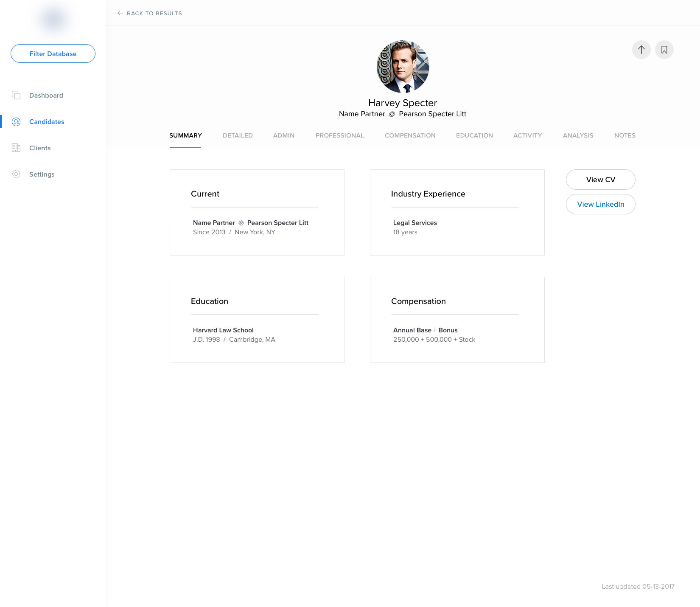Open the Activity tab

pos(527,135)
